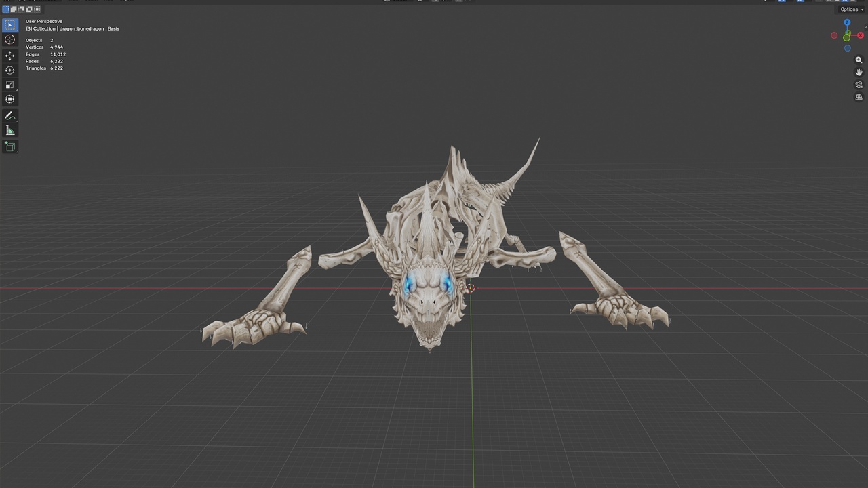Click "(3) Collection | dragon_bonedragon : Basis" text

73,28
